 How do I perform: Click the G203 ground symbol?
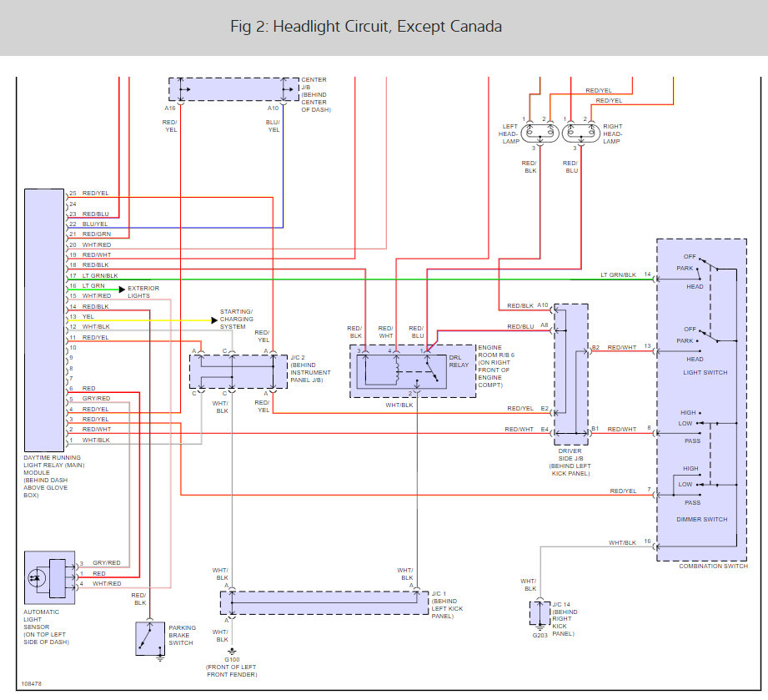(x=540, y=627)
